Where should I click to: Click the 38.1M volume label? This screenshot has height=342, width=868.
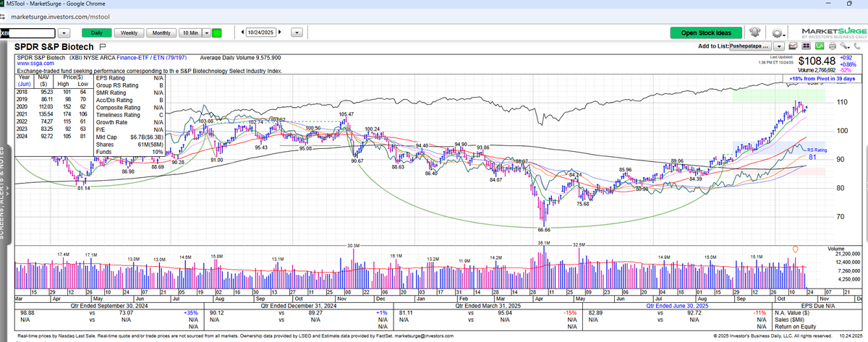545,243
